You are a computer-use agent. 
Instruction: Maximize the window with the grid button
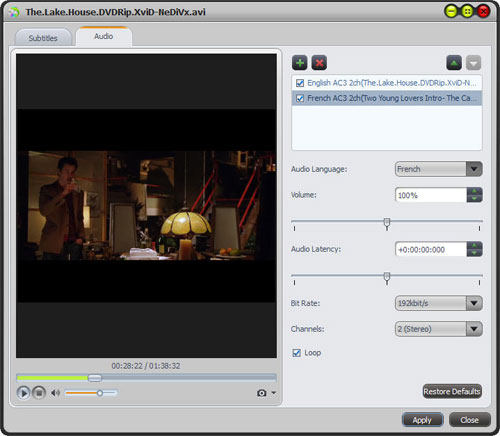coord(467,12)
